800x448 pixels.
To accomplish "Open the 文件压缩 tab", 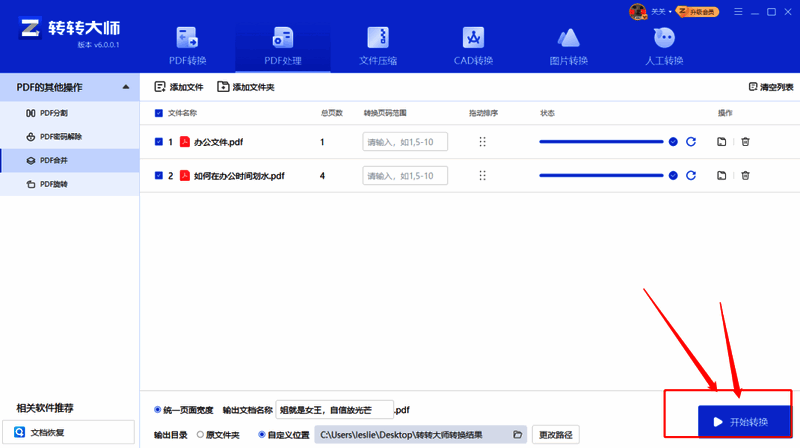I will pyautogui.click(x=378, y=46).
